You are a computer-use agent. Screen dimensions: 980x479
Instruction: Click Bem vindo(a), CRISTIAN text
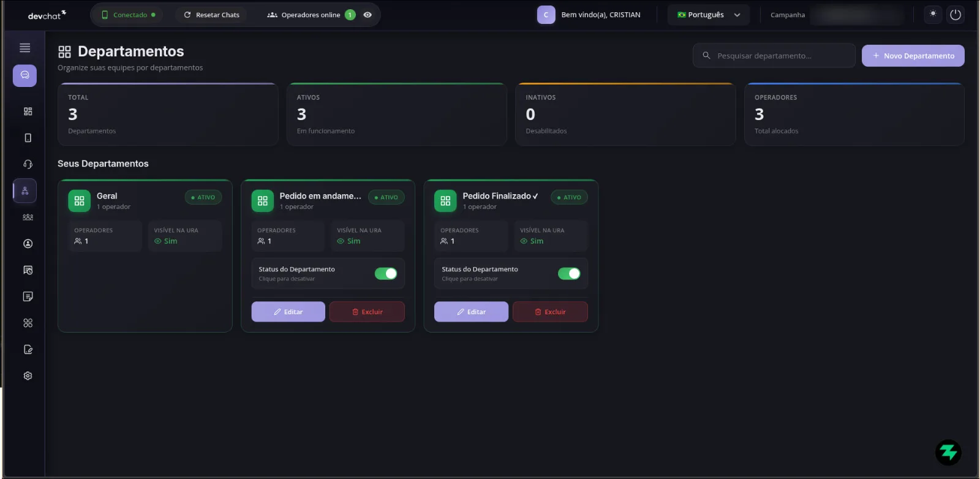[x=601, y=15]
